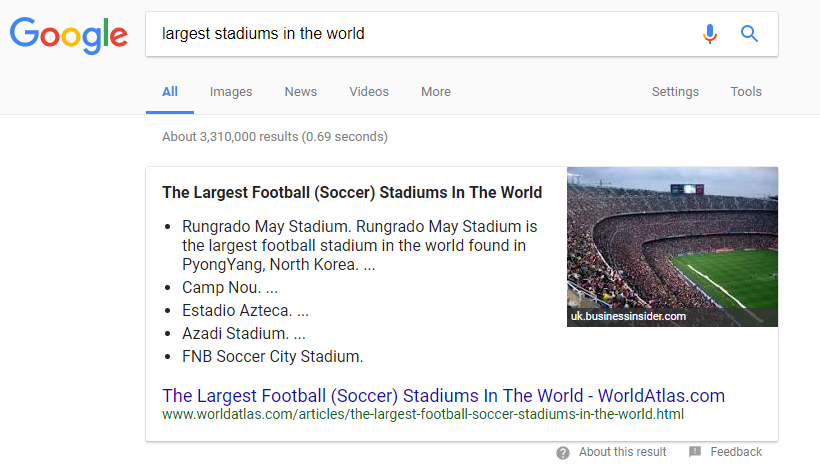Image resolution: width=820 pixels, height=475 pixels.
Task: Click the About this result text
Action: [x=622, y=452]
